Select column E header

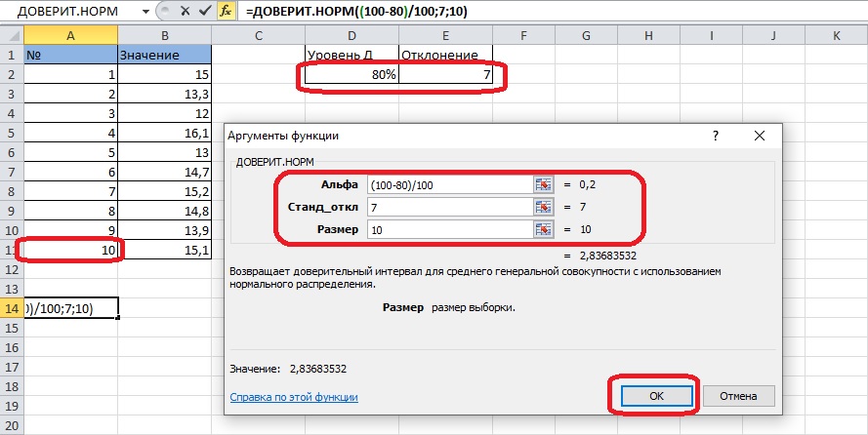(445, 35)
